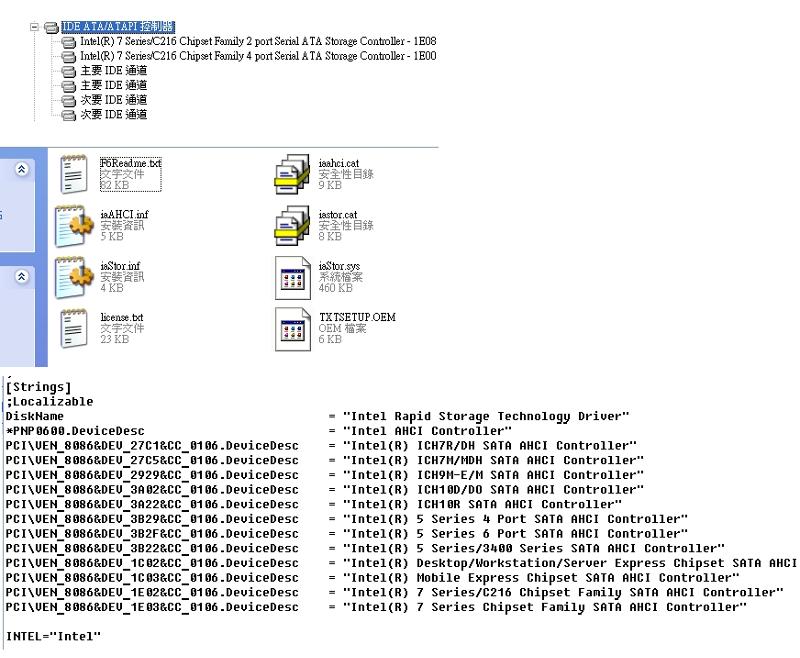Collapse the side pane section beside F6Readme.txt
Screen dimensions: 800x658
(x=21, y=169)
